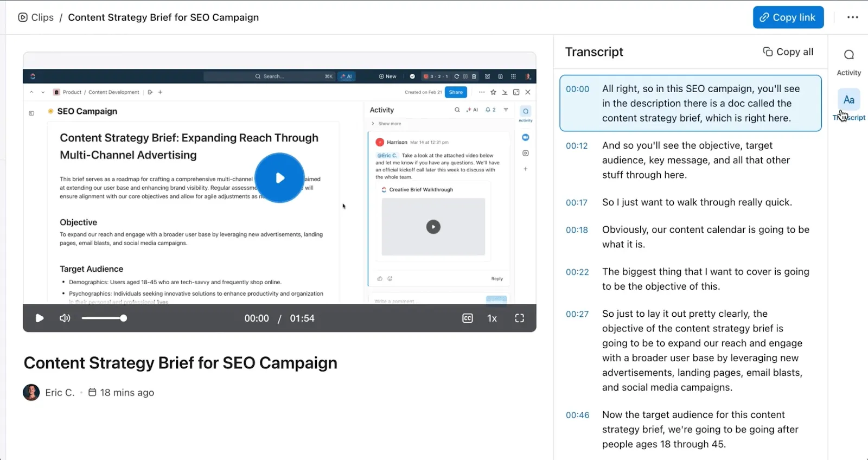The height and width of the screenshot is (460, 868).
Task: Click the play icon in the video control bar
Action: [40, 318]
